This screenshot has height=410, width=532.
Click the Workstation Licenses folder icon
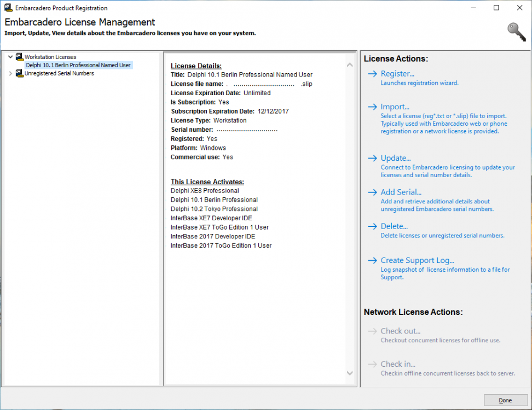coord(20,57)
